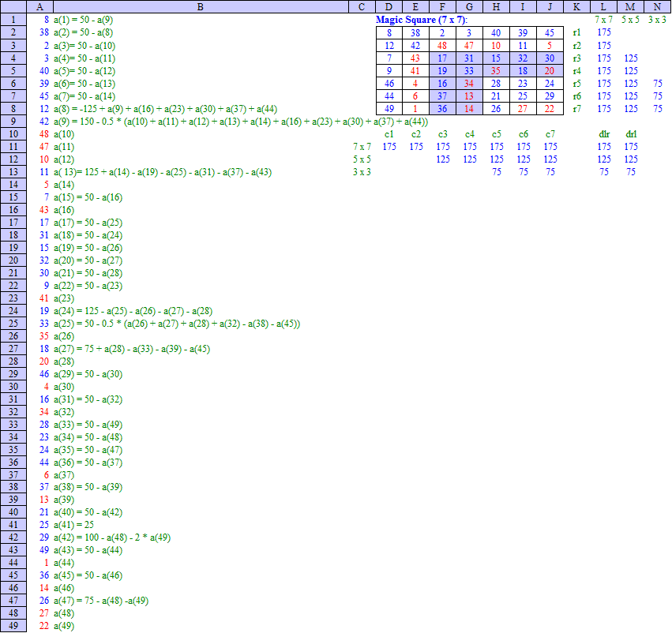672x633 pixels.
Task: Click formula 'a(42) = 100 - a(48) - 2 * a(49)'
Action: (x=112, y=537)
